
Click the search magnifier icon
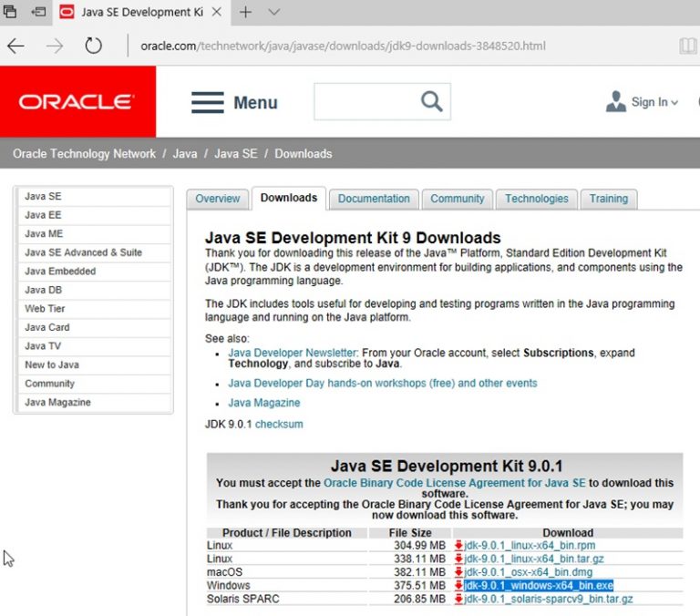(431, 101)
